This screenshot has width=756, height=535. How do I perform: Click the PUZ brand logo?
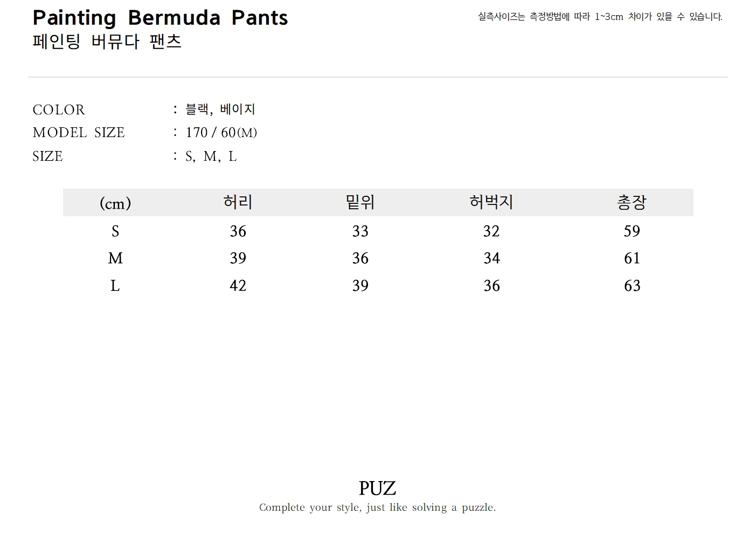(x=377, y=489)
